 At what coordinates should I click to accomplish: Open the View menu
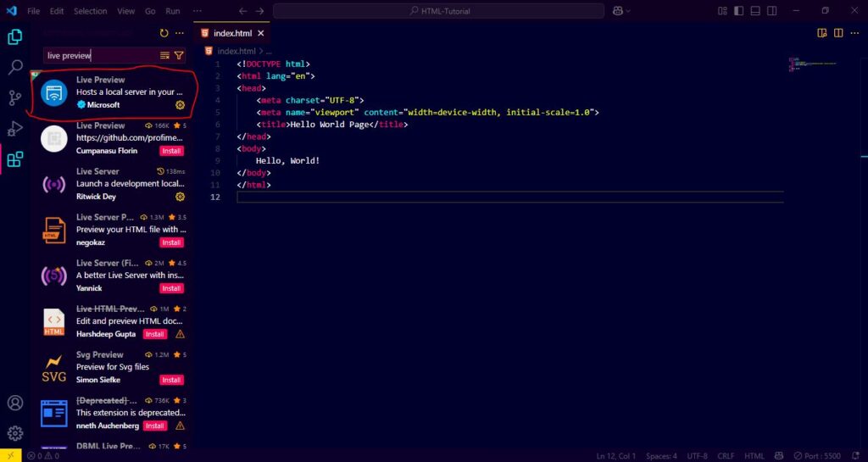[x=125, y=11]
